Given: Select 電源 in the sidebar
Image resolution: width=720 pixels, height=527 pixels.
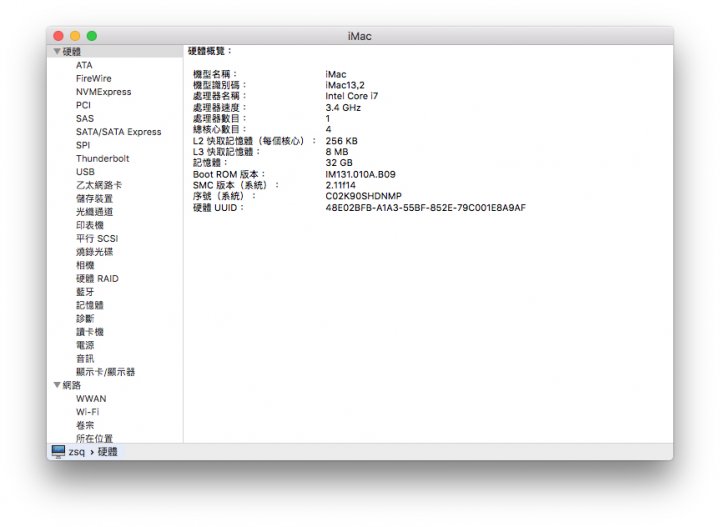Looking at the screenshot, I should click(x=85, y=345).
